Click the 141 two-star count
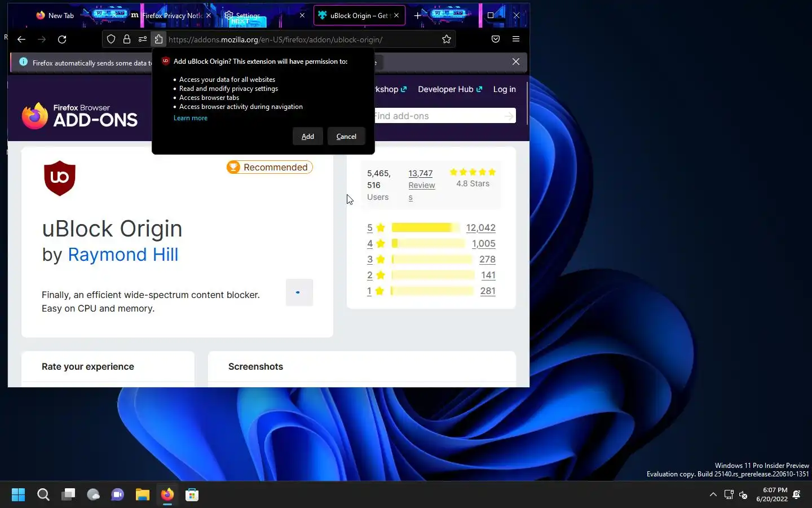 [x=488, y=275]
